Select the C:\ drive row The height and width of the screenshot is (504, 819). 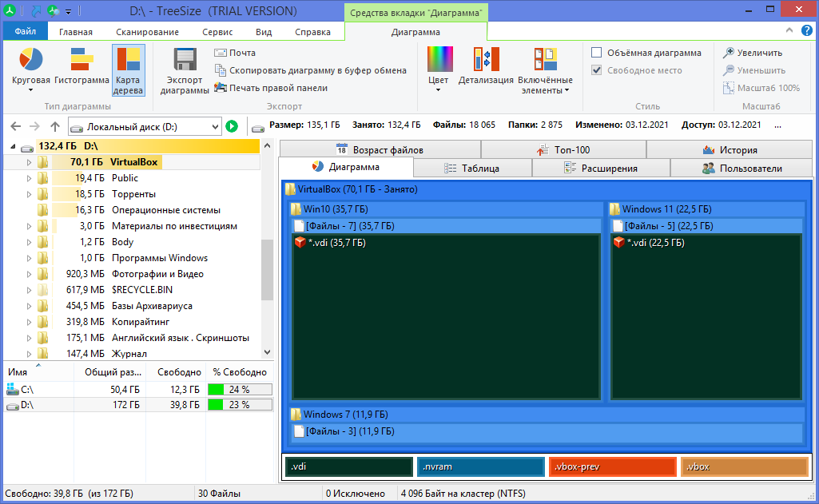coord(139,390)
